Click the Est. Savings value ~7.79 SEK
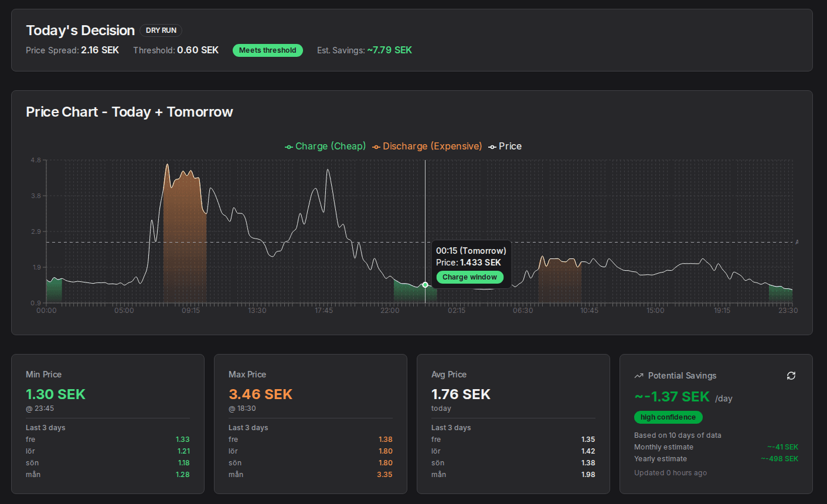 389,50
